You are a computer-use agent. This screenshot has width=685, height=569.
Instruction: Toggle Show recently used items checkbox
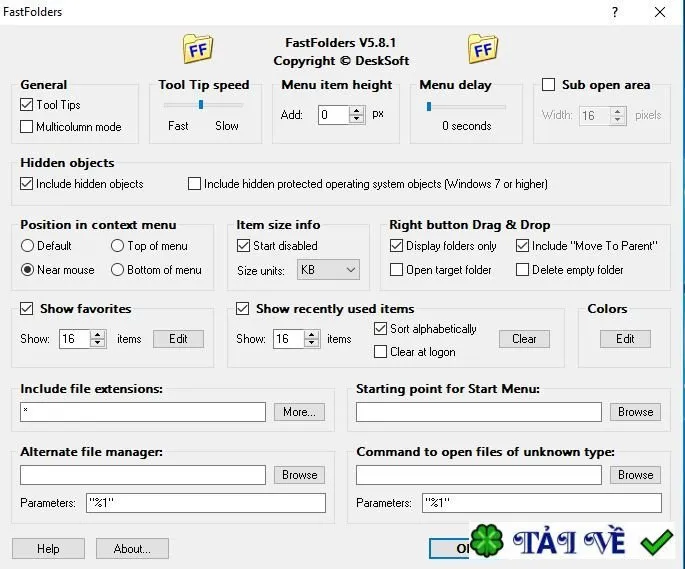242,309
